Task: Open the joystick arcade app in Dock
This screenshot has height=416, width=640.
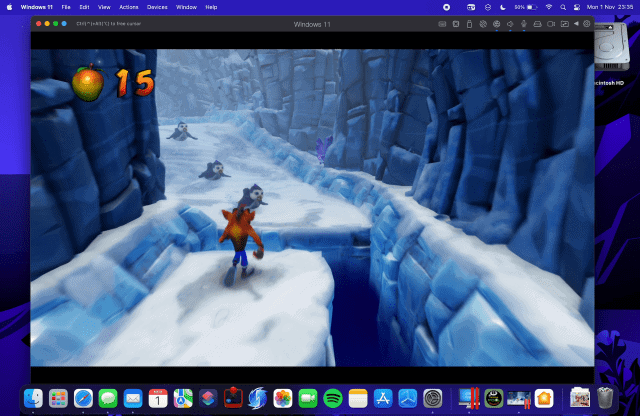Action: tap(233, 398)
